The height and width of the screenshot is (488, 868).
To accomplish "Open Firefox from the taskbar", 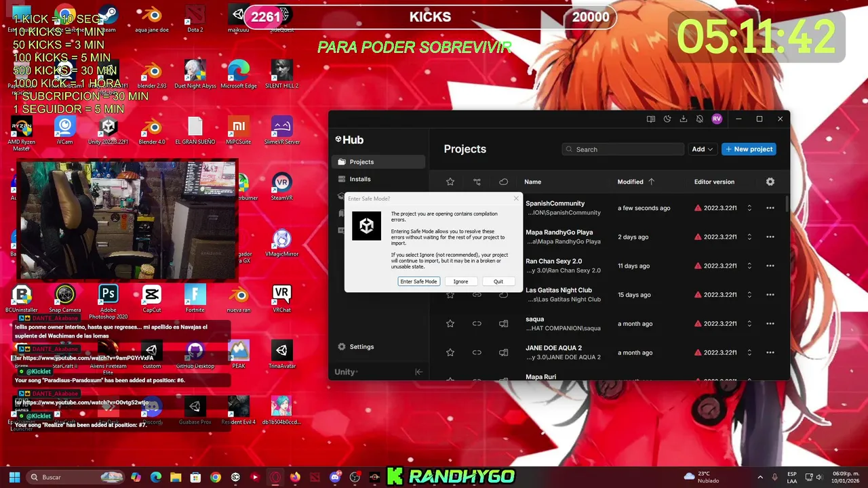I will [x=294, y=477].
